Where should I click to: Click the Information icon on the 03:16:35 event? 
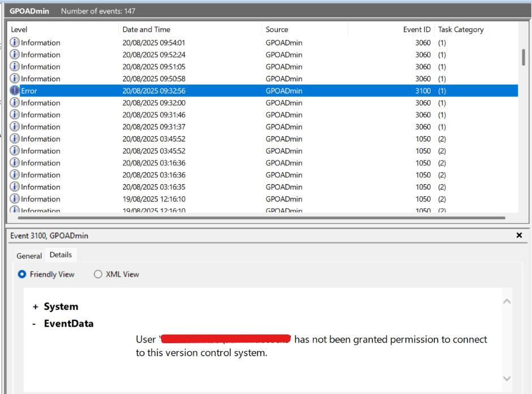click(14, 187)
